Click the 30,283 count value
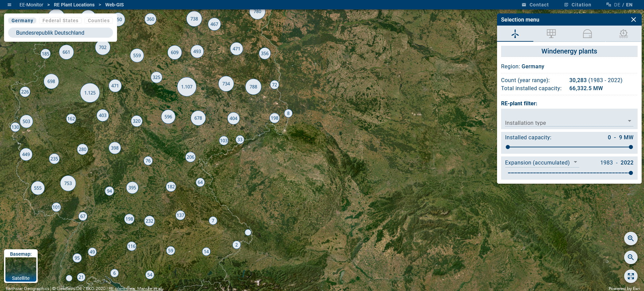The width and height of the screenshot is (644, 291). click(578, 80)
